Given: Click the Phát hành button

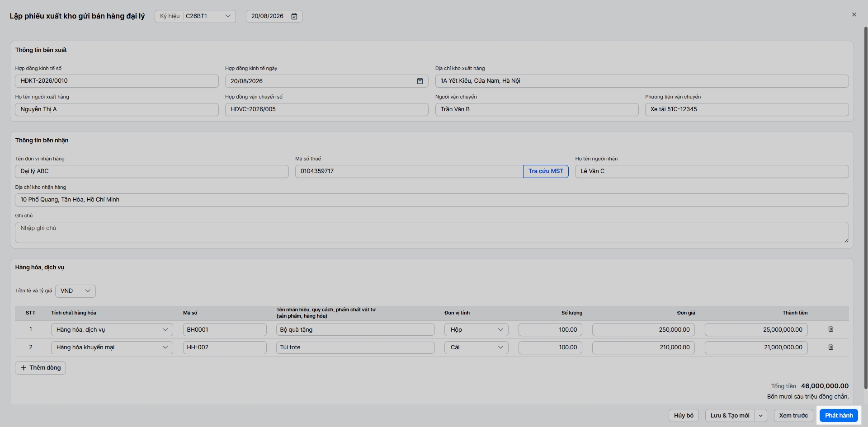Looking at the screenshot, I should point(839,416).
